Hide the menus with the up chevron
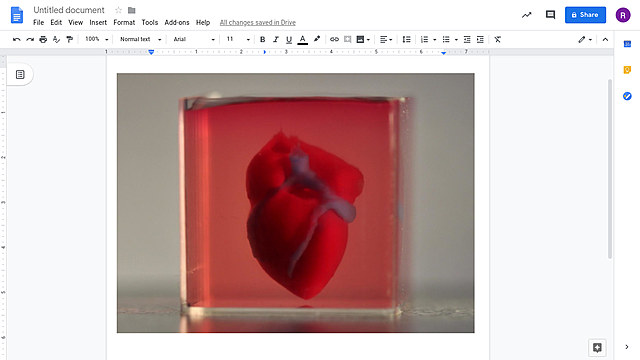 605,39
